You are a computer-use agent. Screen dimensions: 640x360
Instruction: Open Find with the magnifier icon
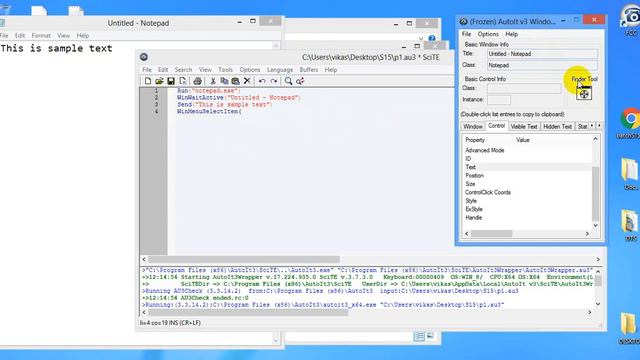click(289, 81)
